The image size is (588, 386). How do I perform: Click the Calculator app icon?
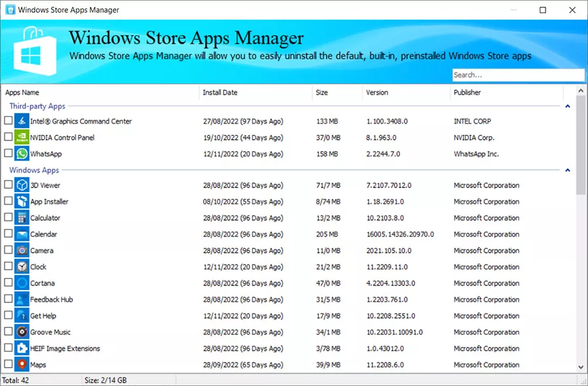22,217
